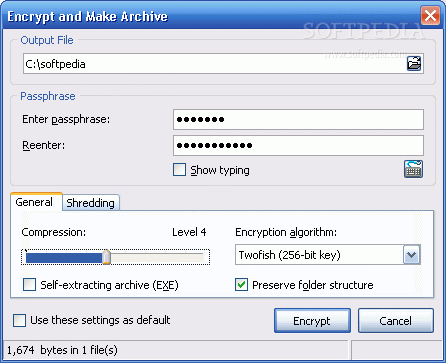
Task: Click the Encryption algorithm label
Action: 286,232
